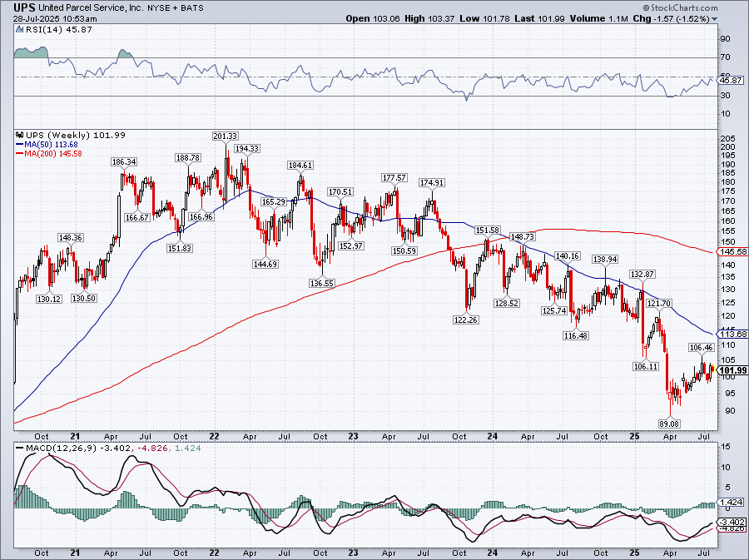Click the MA(50) blue legend entry

click(x=48, y=144)
